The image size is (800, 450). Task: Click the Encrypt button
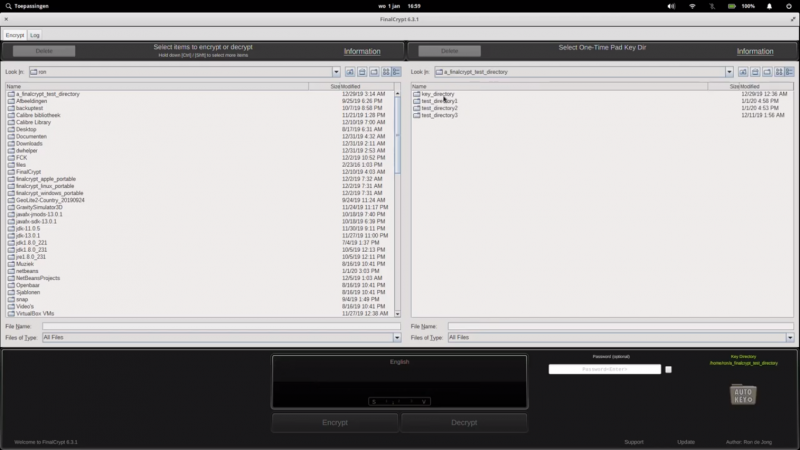coord(335,422)
